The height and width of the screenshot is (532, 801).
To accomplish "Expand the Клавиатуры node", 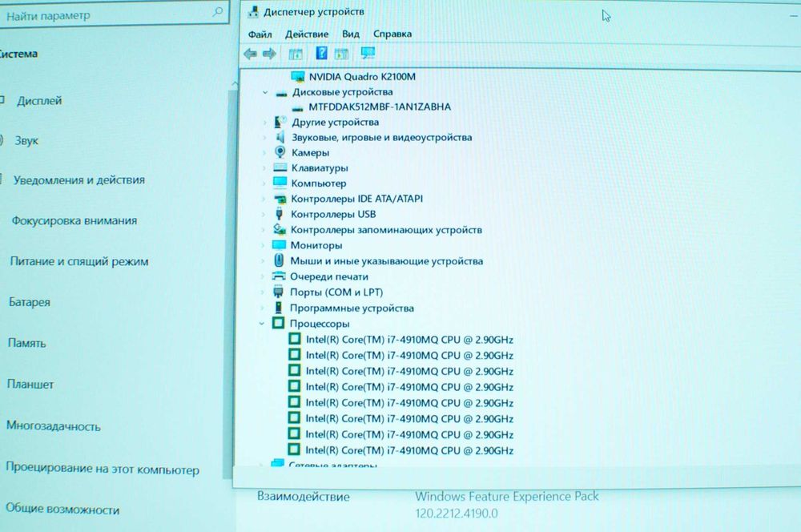I will [264, 168].
